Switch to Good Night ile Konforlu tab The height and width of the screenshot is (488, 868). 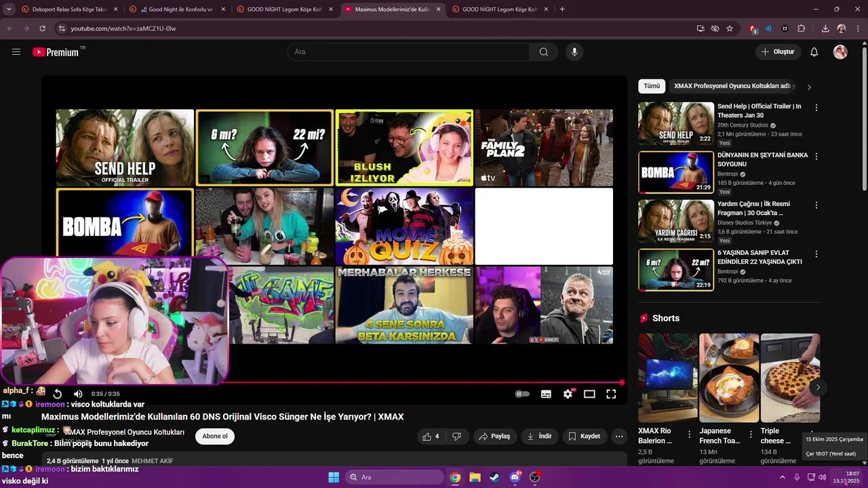tap(176, 9)
